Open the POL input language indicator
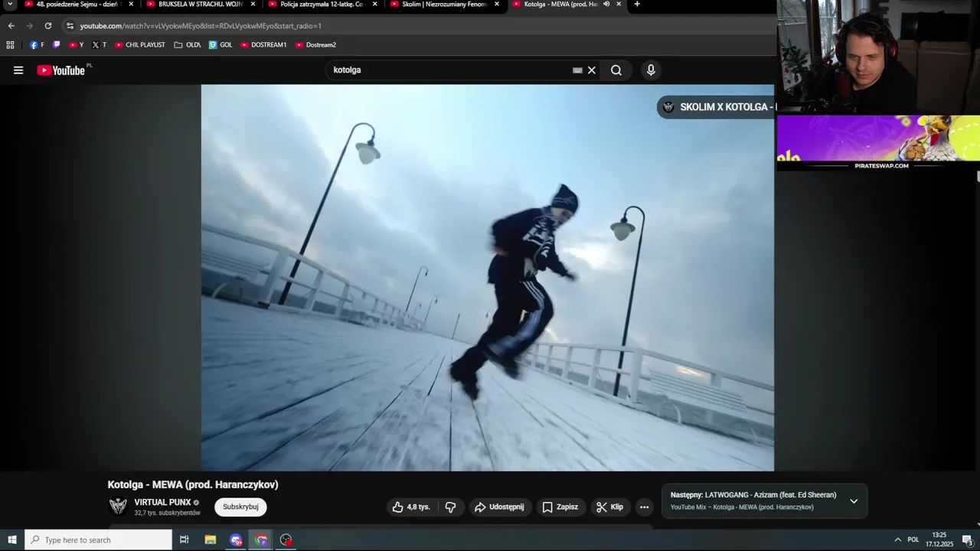This screenshot has width=980, height=551. pyautogui.click(x=913, y=540)
